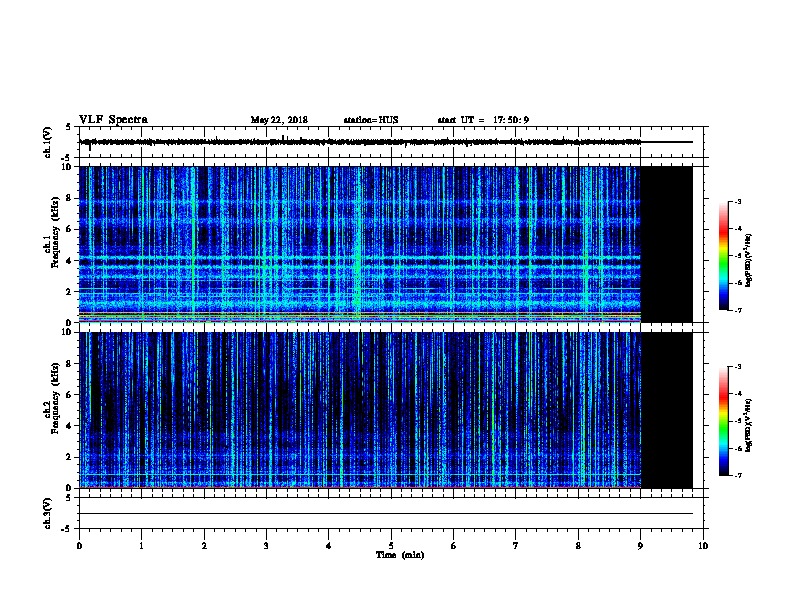
Task: Click the ch.2 colorbar log(PSD) label
Action: (x=748, y=425)
